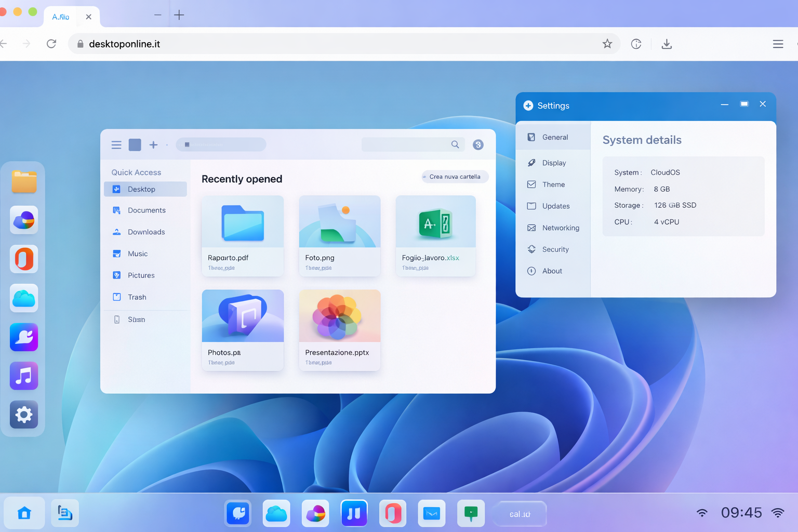Open the About page in Settings
This screenshot has height=532, width=798.
[552, 271]
